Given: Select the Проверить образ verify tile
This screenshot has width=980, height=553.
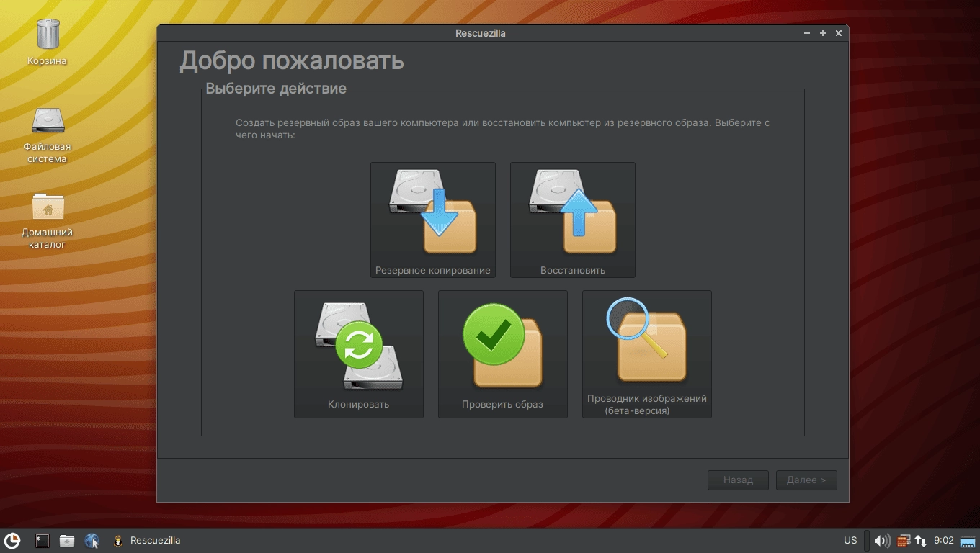Looking at the screenshot, I should [x=502, y=354].
